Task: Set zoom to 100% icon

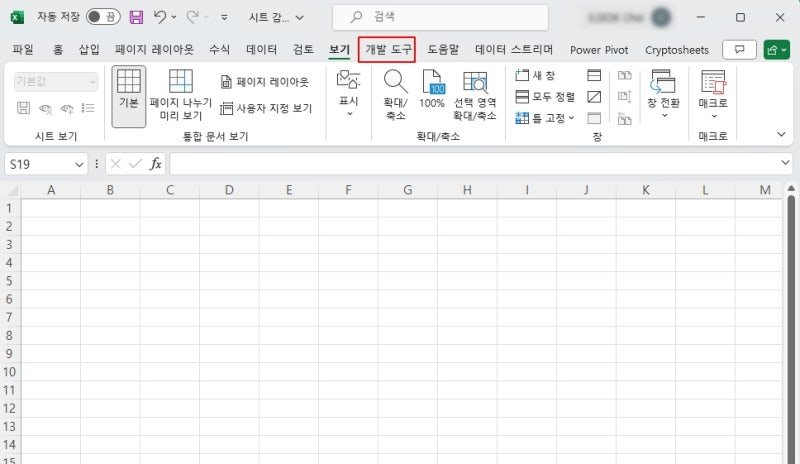Action: 432,89
